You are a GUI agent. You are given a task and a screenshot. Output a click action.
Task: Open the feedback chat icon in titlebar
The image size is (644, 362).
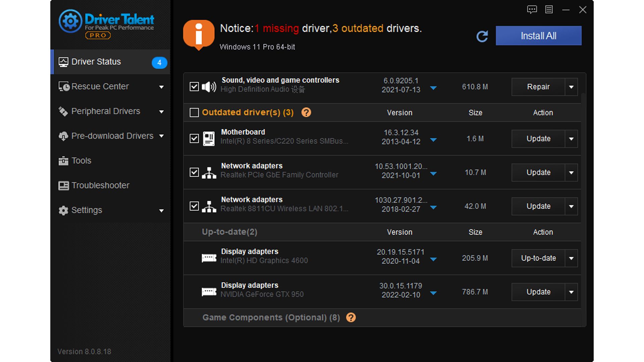(x=532, y=10)
